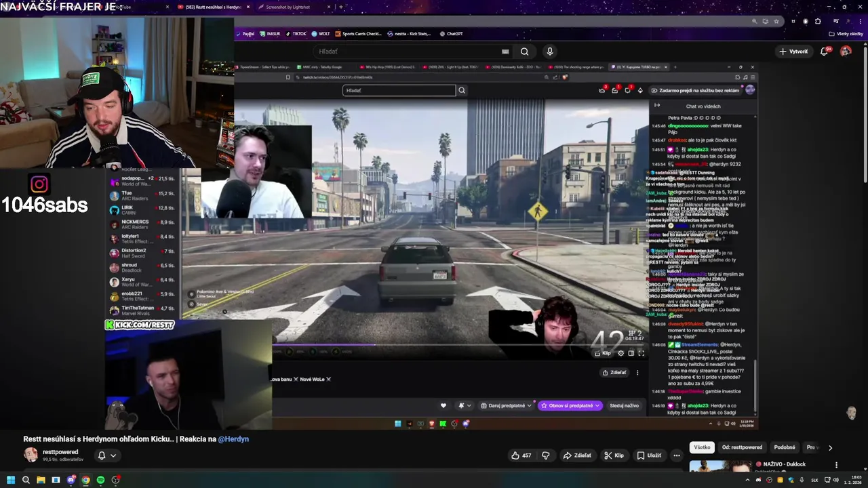The height and width of the screenshot is (488, 868).
Task: Open the taskbar clock and date
Action: click(852, 480)
